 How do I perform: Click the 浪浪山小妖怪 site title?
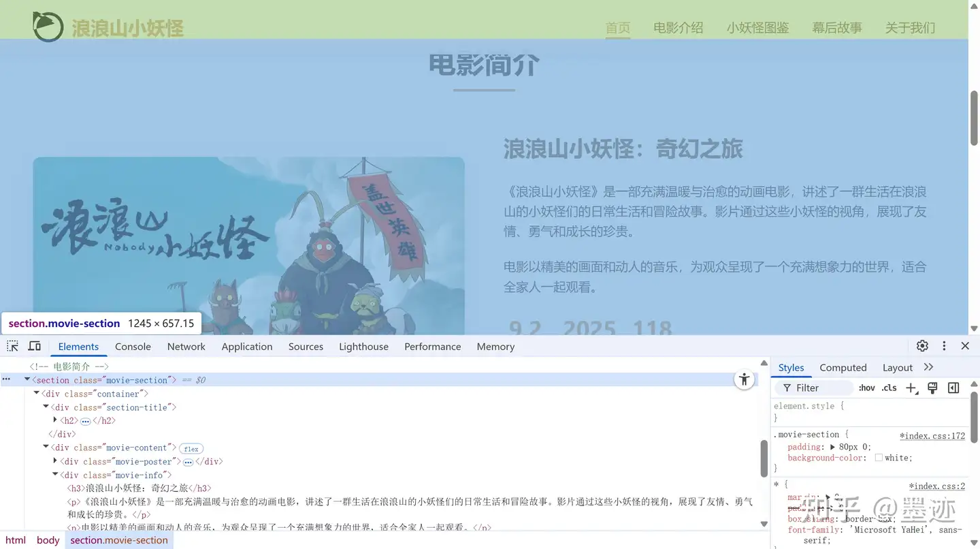click(128, 28)
